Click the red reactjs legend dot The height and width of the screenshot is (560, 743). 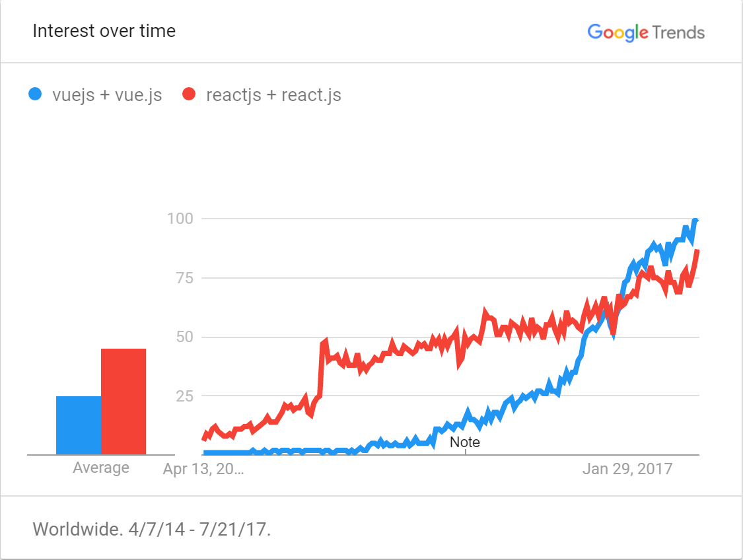[x=190, y=94]
